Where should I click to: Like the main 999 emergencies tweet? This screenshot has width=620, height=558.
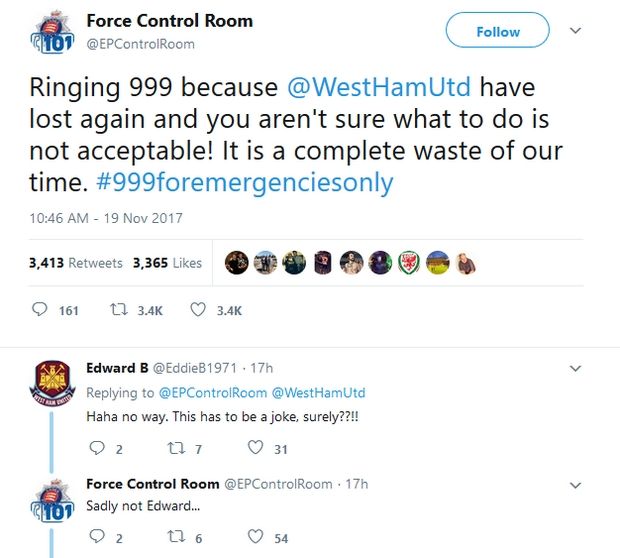click(198, 310)
